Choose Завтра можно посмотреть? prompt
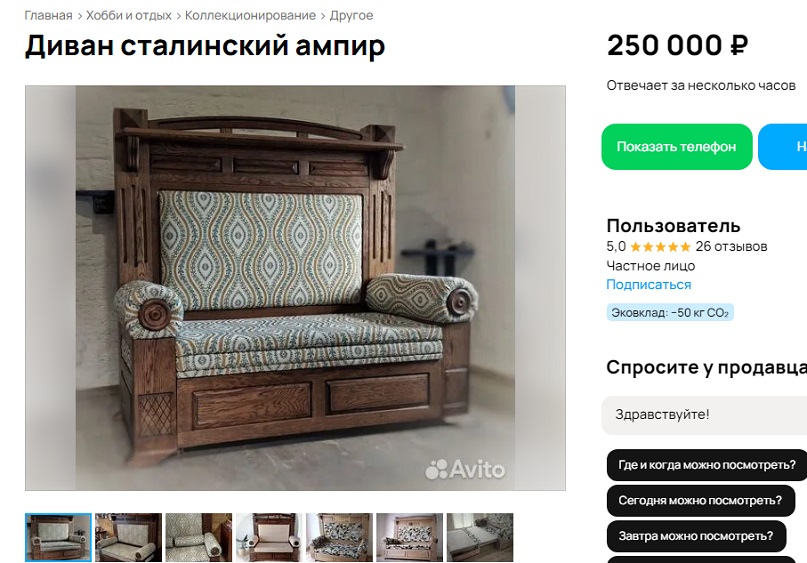The width and height of the screenshot is (807, 563). tap(696, 536)
